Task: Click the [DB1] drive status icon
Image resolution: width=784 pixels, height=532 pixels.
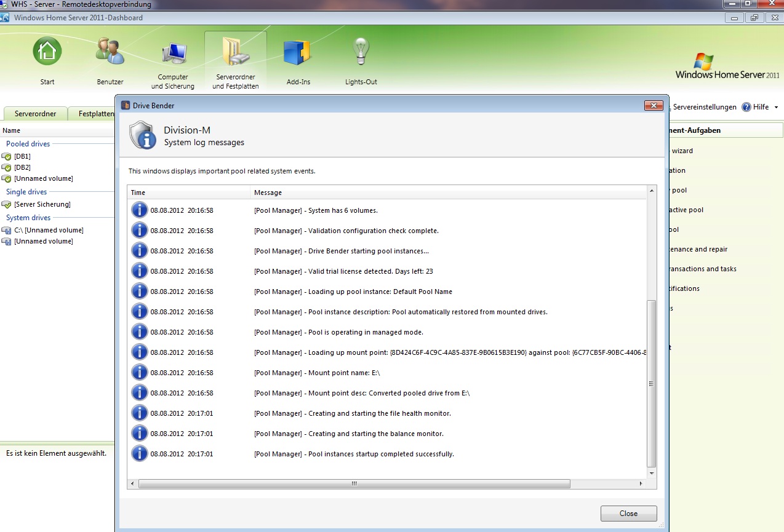Action: pyautogui.click(x=7, y=156)
